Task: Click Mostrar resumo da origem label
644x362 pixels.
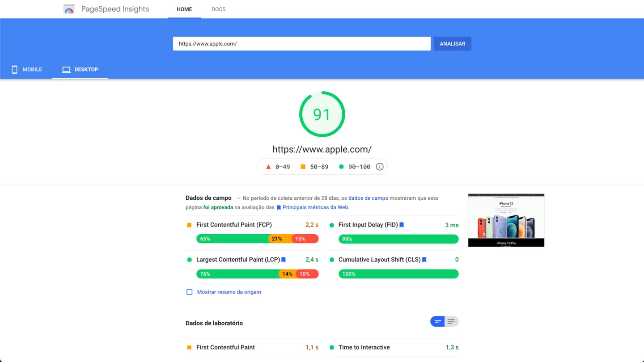Action: tap(229, 292)
